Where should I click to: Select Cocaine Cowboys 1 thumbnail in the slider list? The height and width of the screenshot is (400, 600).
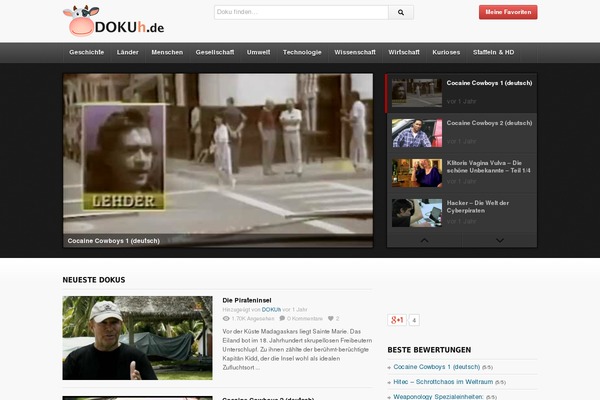(x=417, y=93)
